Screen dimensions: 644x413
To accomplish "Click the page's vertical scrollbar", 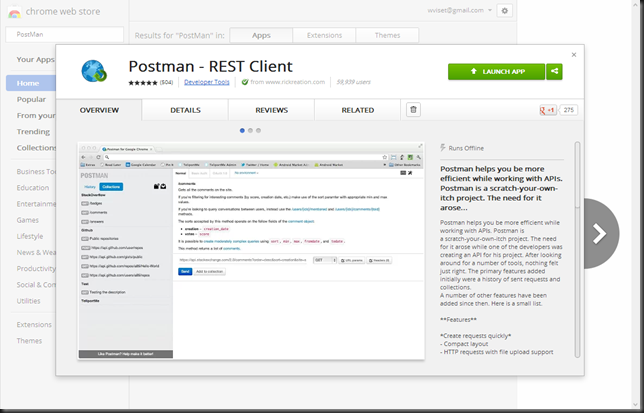I will pyautogui.click(x=637, y=204).
